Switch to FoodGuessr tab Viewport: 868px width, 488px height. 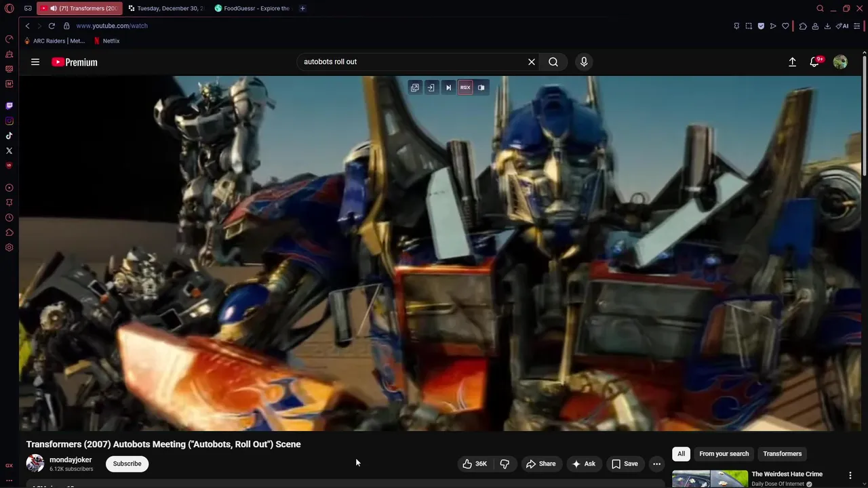point(252,8)
